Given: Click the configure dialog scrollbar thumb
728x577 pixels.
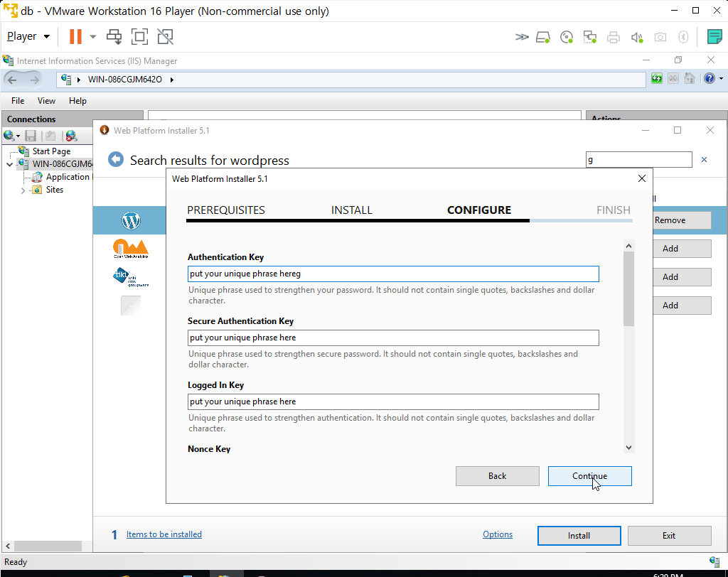Looking at the screenshot, I should click(628, 288).
